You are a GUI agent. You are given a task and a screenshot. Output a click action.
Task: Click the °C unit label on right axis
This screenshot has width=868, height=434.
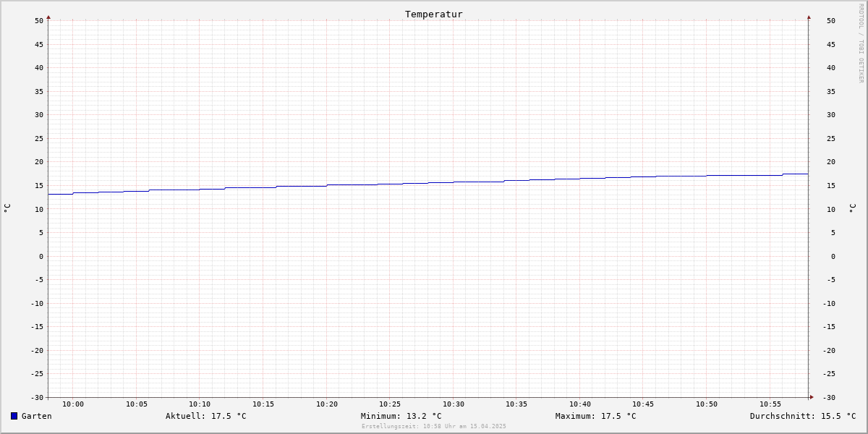[852, 208]
